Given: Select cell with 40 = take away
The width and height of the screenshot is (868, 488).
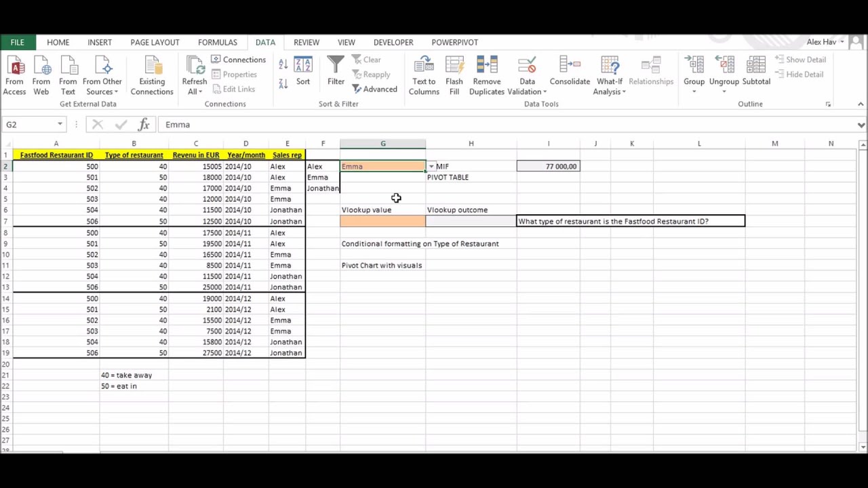Looking at the screenshot, I should (x=134, y=375).
